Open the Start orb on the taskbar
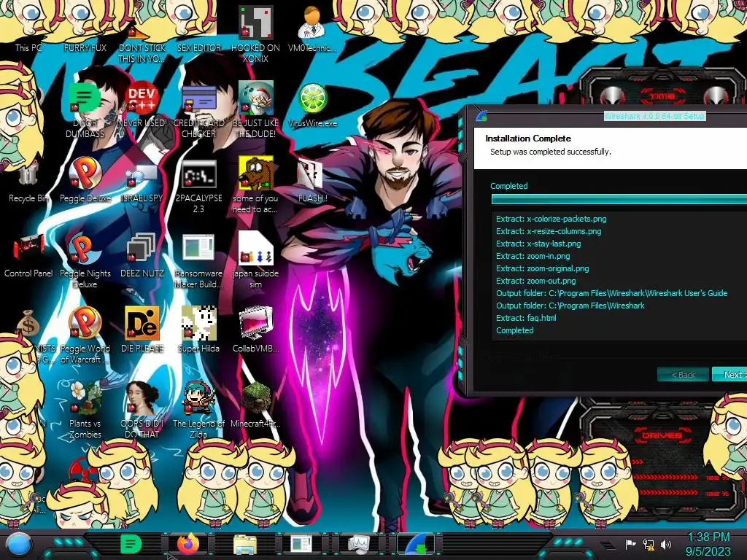 pyautogui.click(x=19, y=545)
